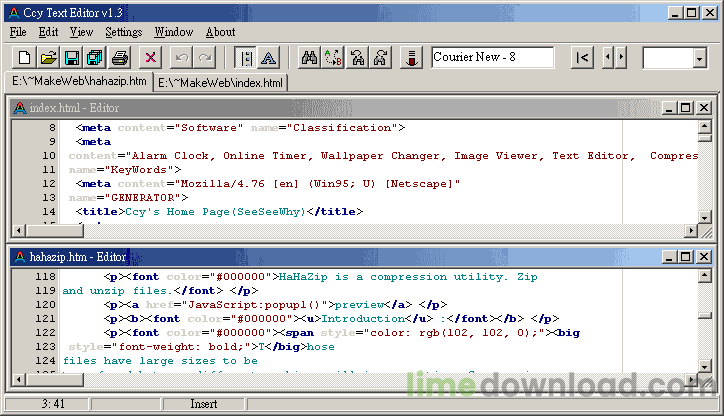Screen dimensions: 724x416
Task: Click the index.html horizontal scrollbar left arrow
Action: 19,230
